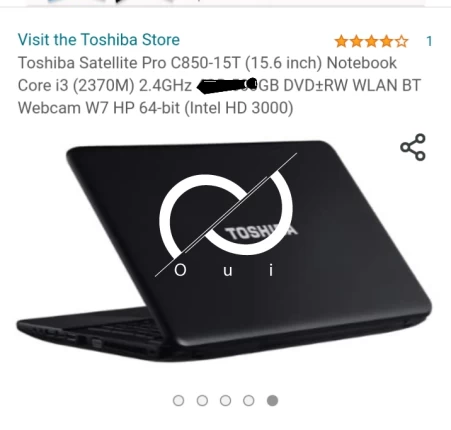Click the blacked-out text in the title
The width and height of the screenshot is (451, 430).
[227, 85]
